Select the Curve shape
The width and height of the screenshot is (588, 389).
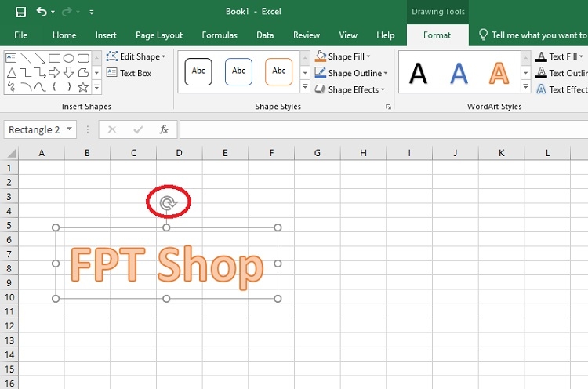[40, 87]
